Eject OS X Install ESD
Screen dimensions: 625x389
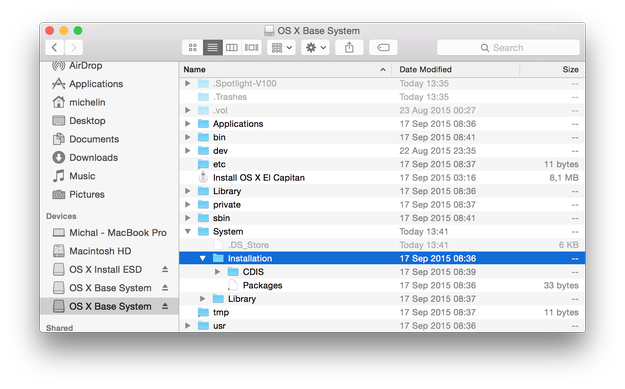(165, 269)
